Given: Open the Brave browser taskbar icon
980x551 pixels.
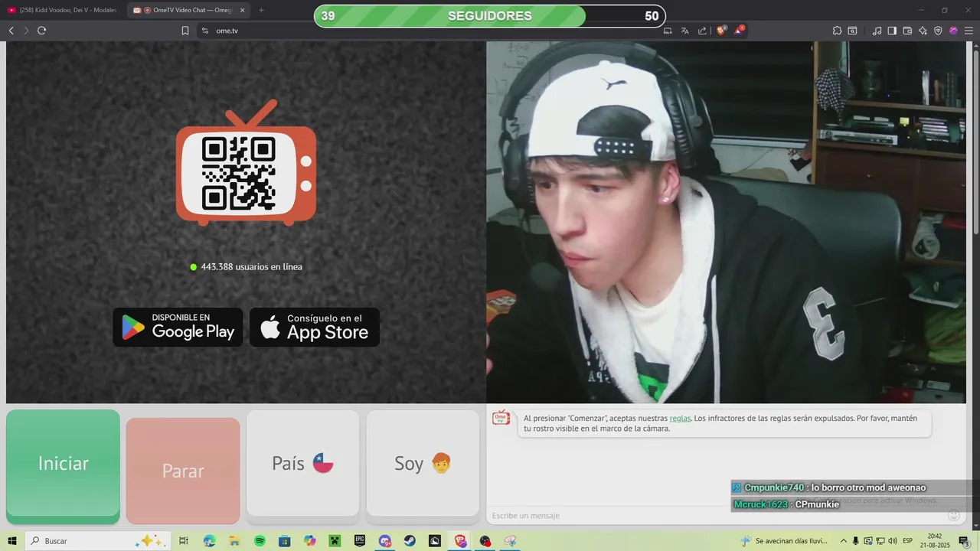Looking at the screenshot, I should click(x=460, y=541).
